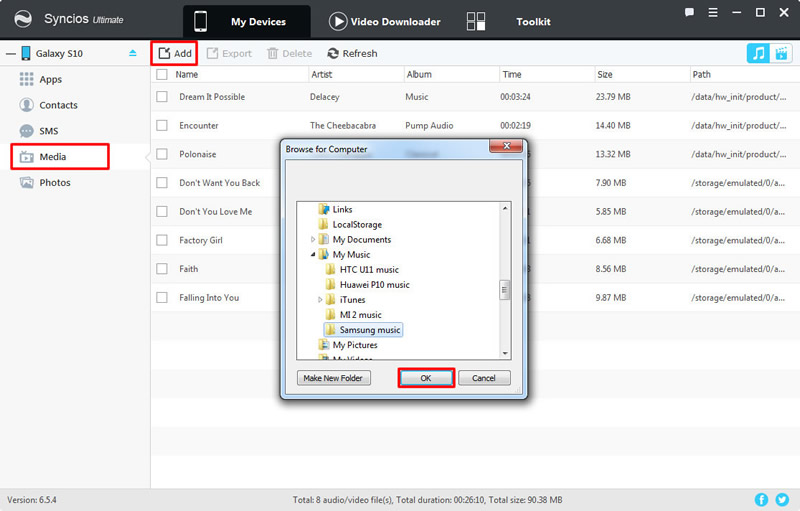Collapse the My Music folder

pyautogui.click(x=313, y=254)
